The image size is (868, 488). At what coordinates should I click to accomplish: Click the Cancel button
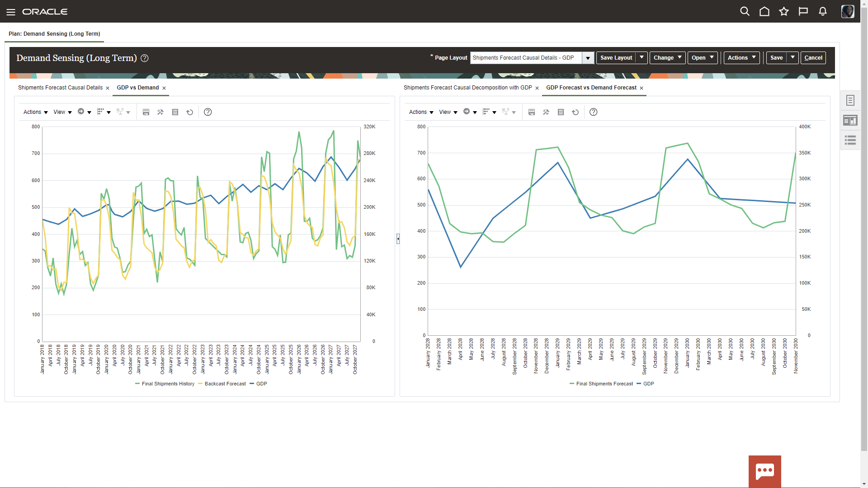(x=813, y=58)
